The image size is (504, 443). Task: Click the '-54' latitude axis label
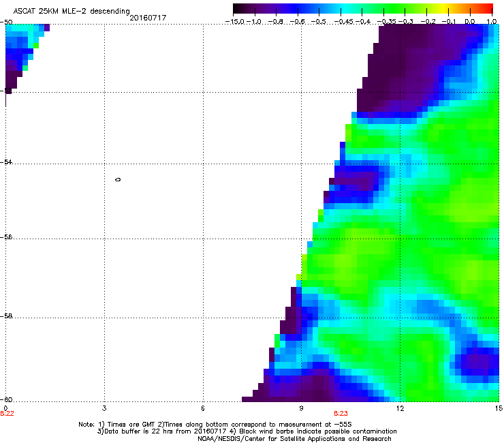6,162
